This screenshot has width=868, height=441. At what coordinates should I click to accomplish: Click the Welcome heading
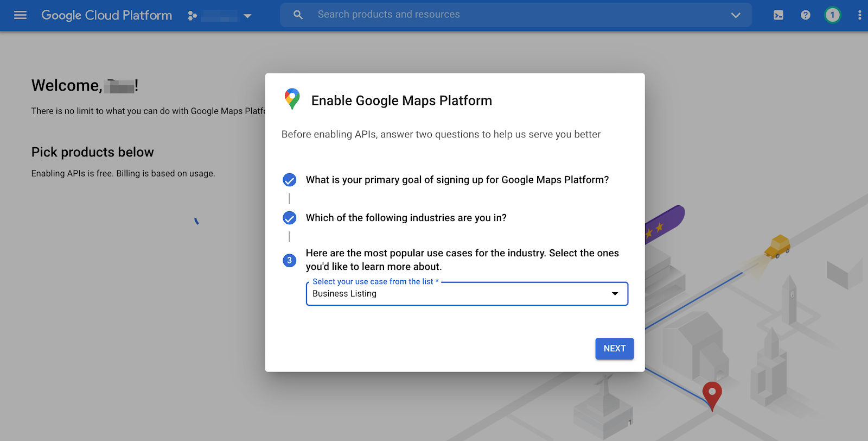(85, 85)
